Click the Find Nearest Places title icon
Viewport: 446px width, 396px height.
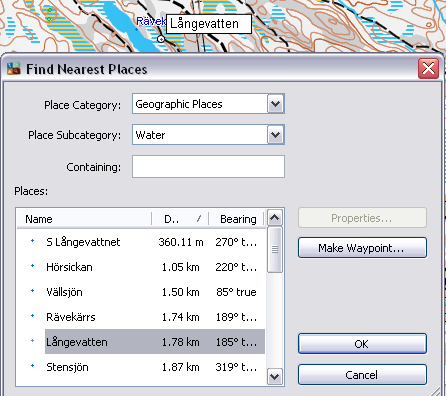click(x=14, y=68)
